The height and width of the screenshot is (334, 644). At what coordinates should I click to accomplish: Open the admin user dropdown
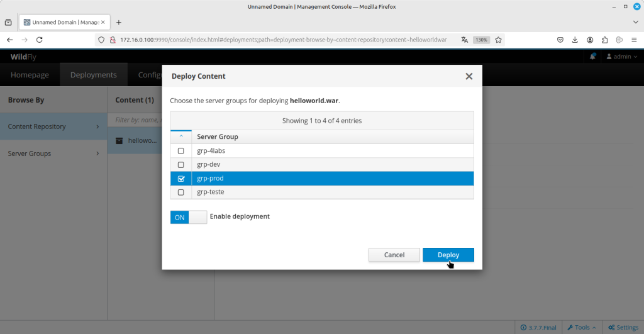click(621, 57)
